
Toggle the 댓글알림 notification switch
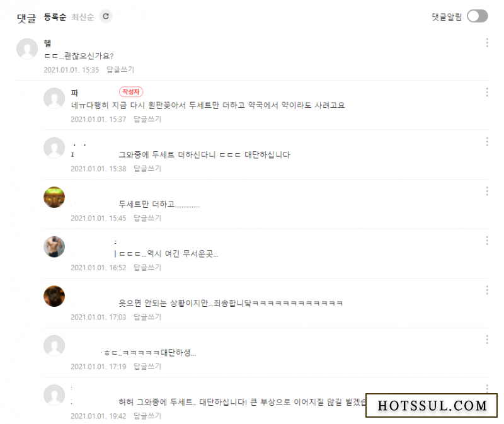(x=478, y=16)
